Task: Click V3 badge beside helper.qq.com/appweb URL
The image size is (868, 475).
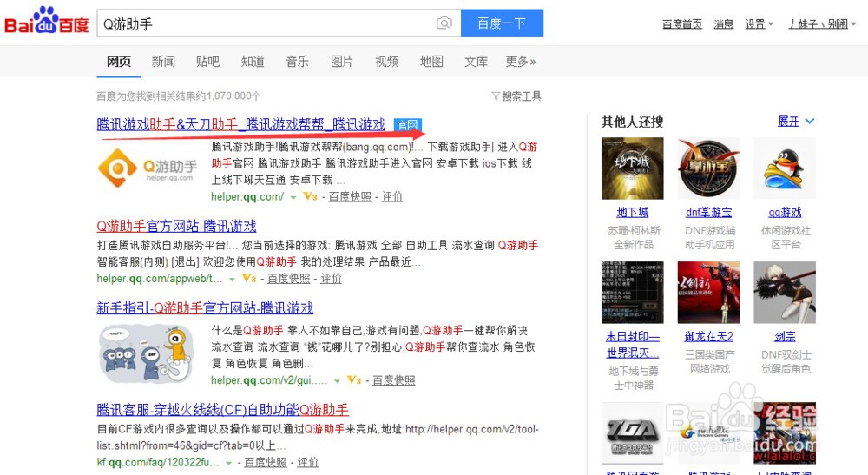Action: coord(249,279)
